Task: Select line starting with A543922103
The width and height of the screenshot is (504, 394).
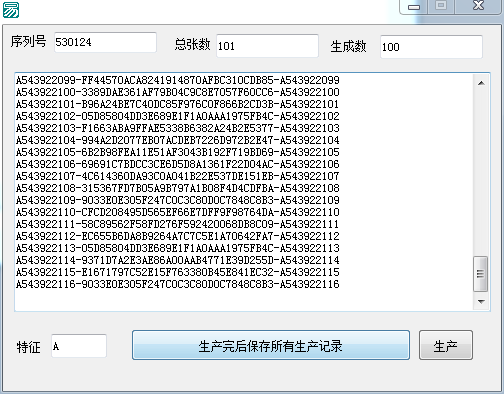Action: (x=178, y=128)
